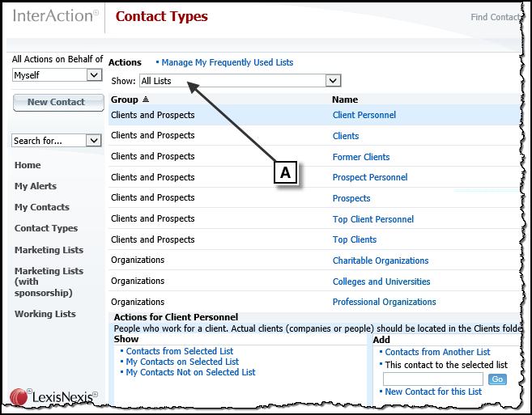
Task: Select Marketing Lists (with sponsorship) in the sidebar
Action: [49, 282]
